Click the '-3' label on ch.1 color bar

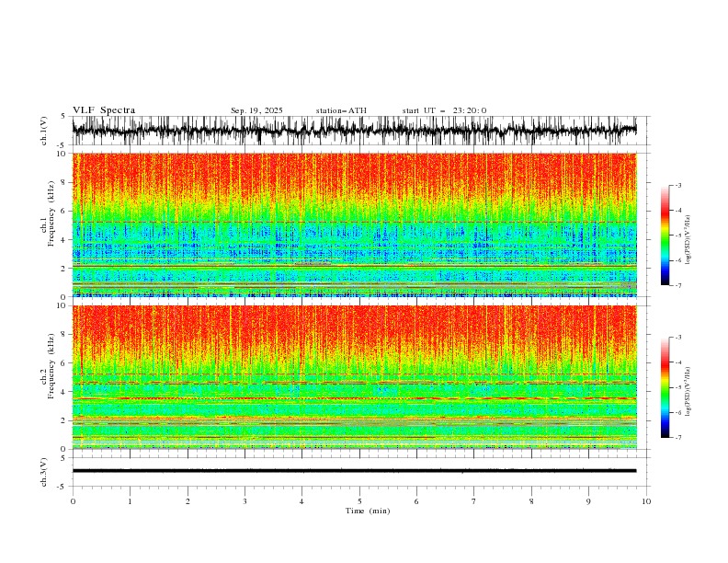(677, 185)
